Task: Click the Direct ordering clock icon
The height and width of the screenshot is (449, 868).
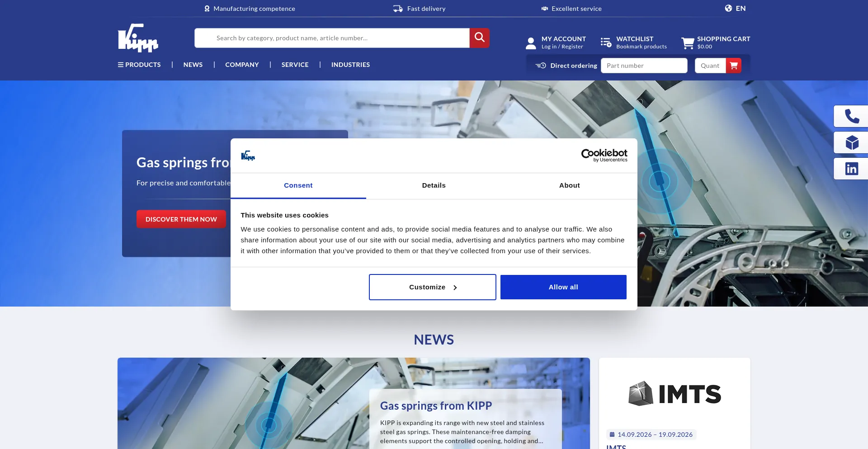Action: click(x=541, y=66)
